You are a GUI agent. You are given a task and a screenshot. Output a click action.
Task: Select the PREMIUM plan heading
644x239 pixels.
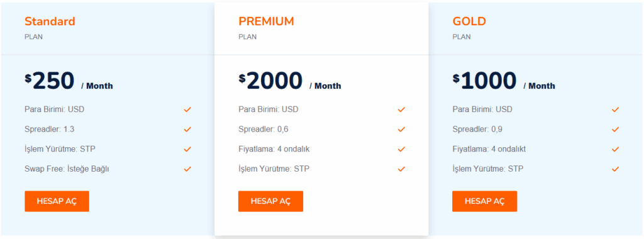tap(266, 21)
